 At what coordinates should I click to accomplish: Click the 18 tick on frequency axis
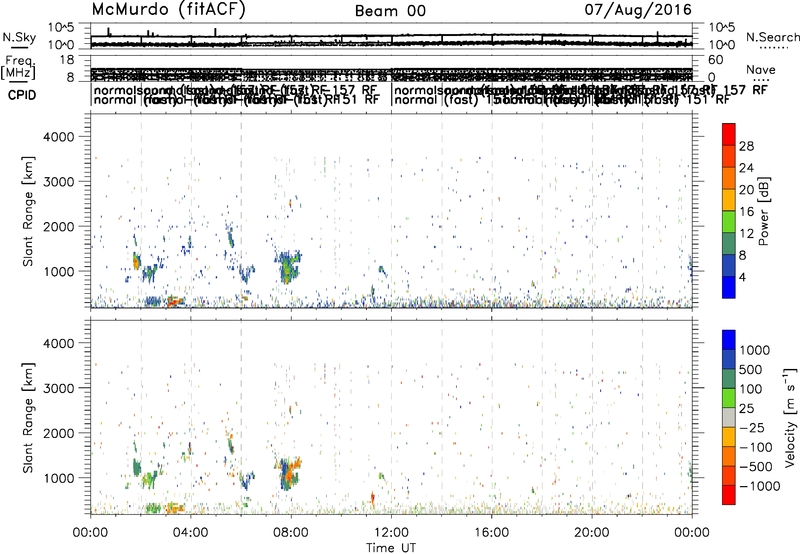[x=67, y=60]
